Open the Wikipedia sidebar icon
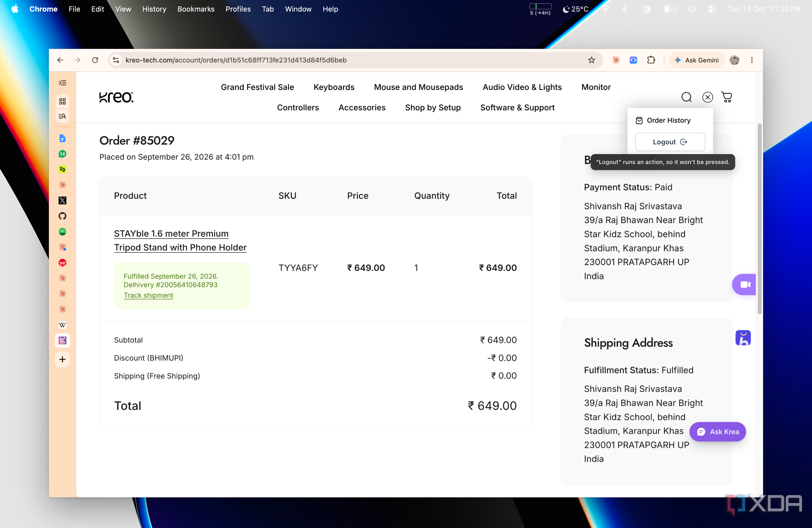Image resolution: width=812 pixels, height=528 pixels. coord(62,325)
